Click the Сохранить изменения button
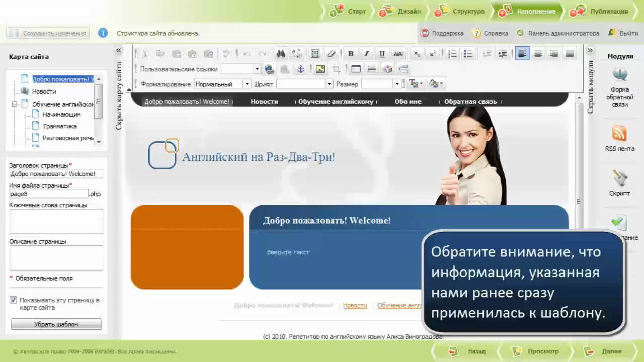 tap(48, 33)
